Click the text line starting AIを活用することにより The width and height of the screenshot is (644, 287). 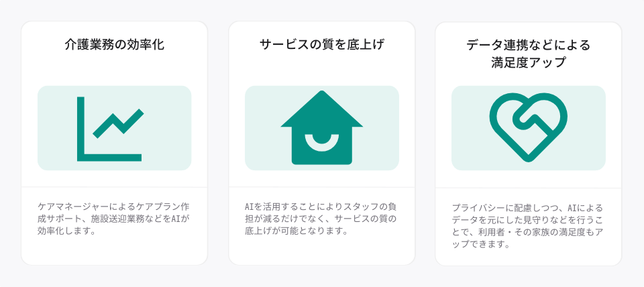321,206
